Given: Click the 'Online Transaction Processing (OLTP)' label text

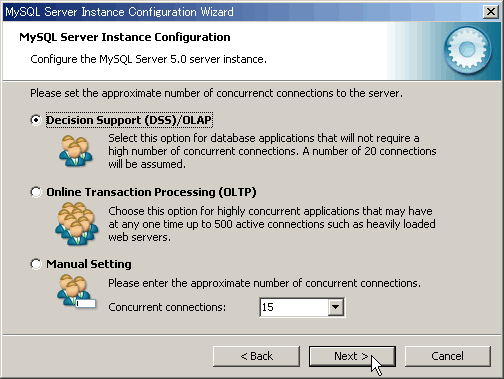Looking at the screenshot, I should (151, 192).
